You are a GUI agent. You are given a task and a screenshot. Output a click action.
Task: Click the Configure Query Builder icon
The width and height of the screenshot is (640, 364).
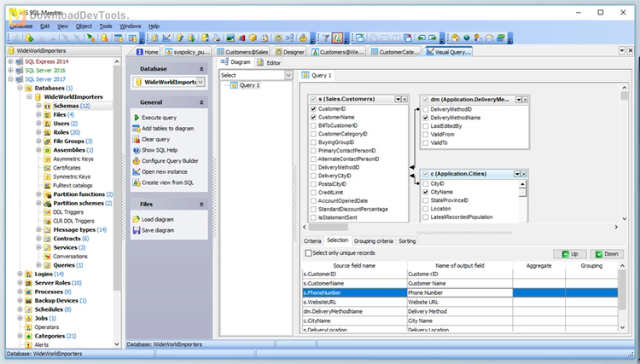137,161
